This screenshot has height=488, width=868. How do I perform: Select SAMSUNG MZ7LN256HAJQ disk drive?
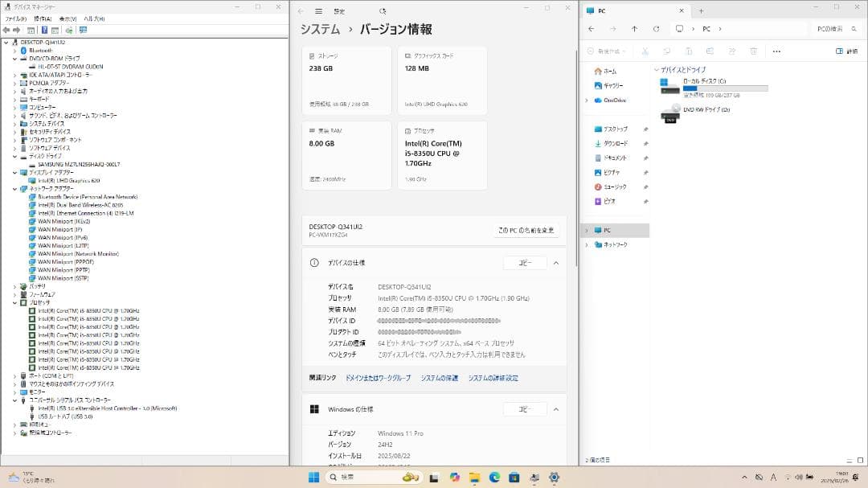[79, 165]
